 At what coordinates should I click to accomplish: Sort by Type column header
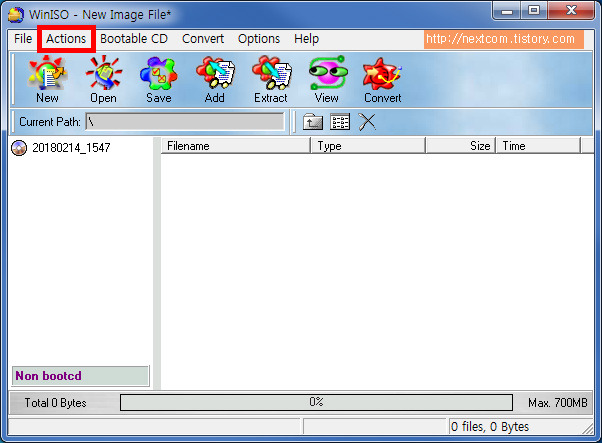click(x=368, y=146)
